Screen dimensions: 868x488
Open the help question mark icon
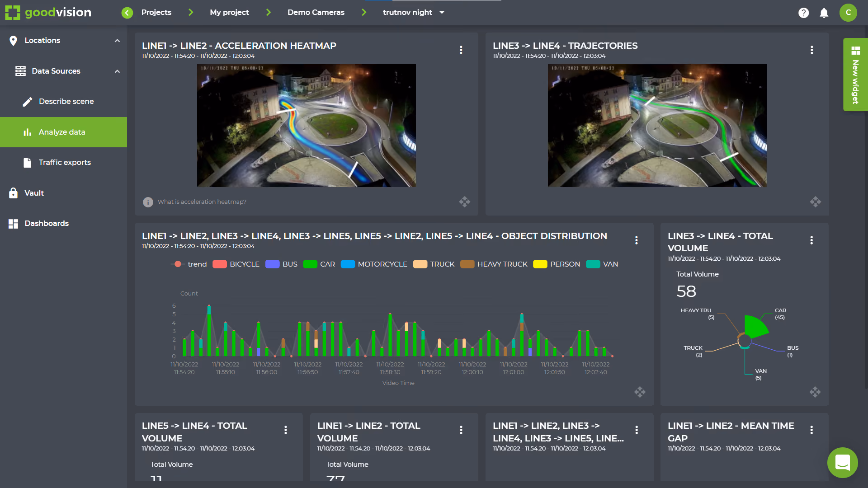click(x=803, y=13)
